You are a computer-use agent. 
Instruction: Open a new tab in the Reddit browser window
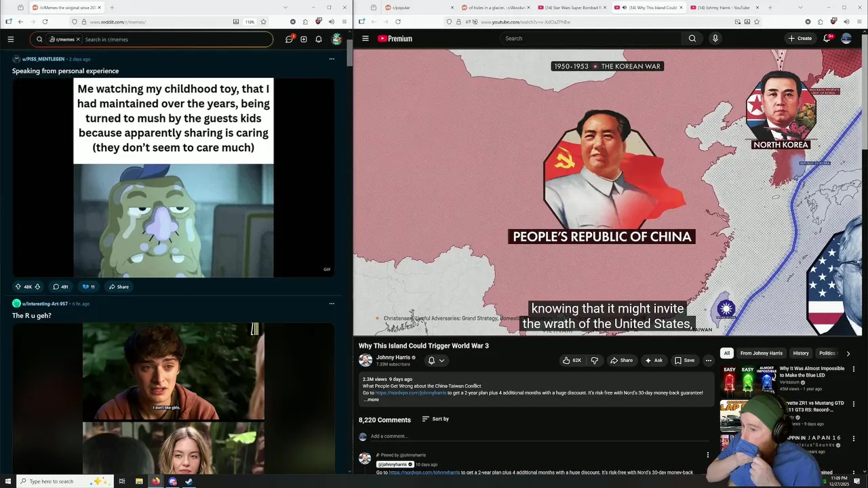coord(112,7)
